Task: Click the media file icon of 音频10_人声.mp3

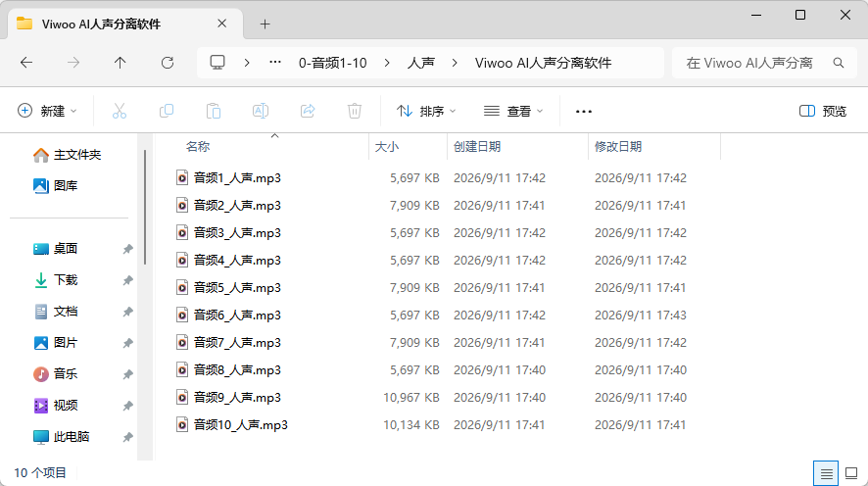Action: pyautogui.click(x=182, y=424)
